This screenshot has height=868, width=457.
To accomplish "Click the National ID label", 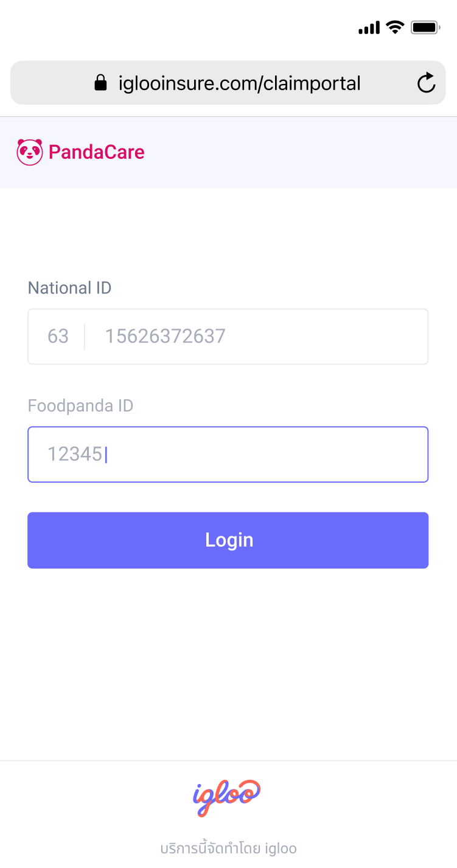I will tap(70, 288).
